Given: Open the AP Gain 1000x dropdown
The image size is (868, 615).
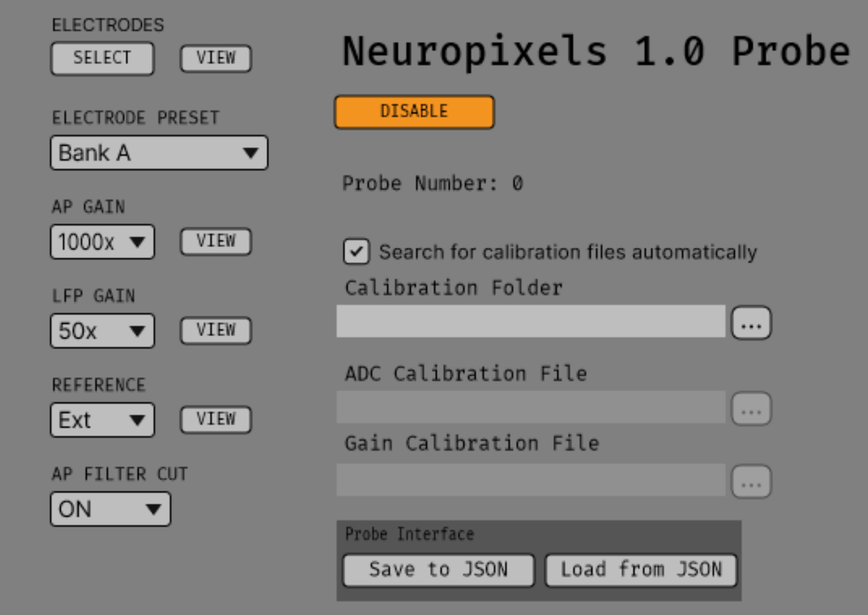Looking at the screenshot, I should click(x=102, y=242).
